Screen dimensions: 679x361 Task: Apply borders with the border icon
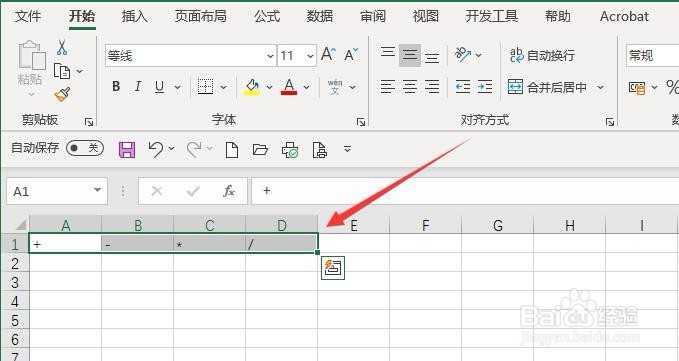point(205,87)
